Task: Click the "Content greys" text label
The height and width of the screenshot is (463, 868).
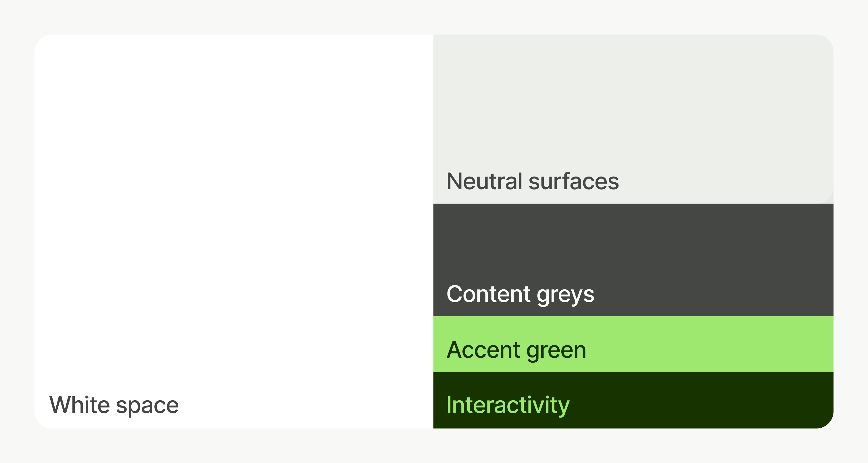Action: tap(520, 294)
